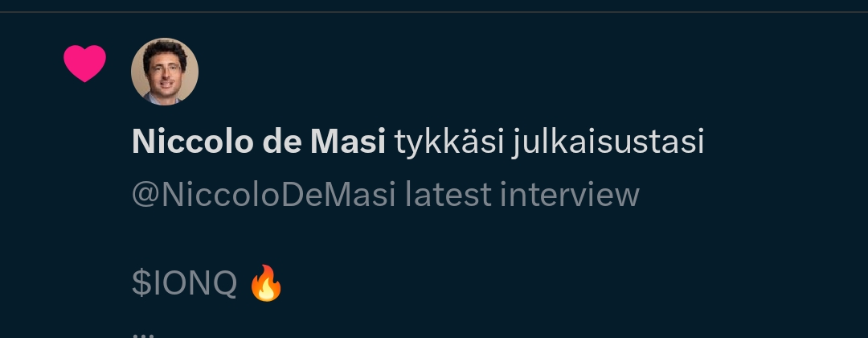
Task: Click the blank area right of the avatar
Action: [498, 72]
